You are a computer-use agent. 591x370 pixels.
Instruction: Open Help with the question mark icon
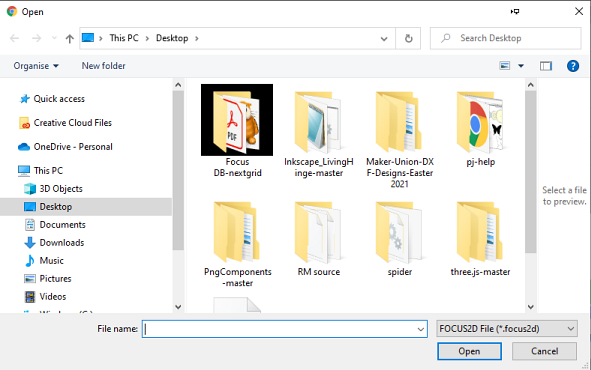[x=573, y=66]
